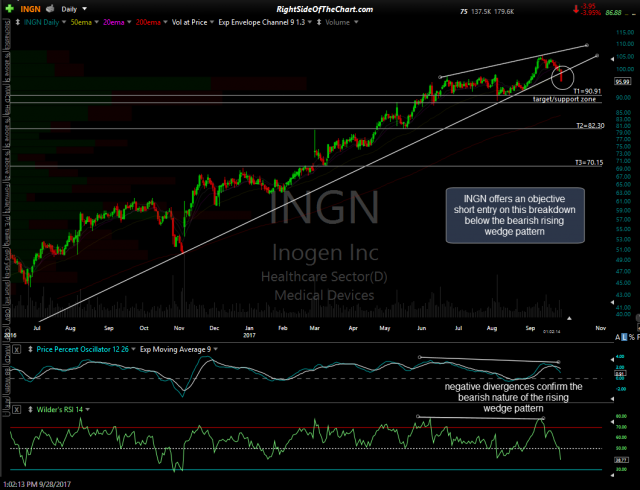640x490 pixels.
Task: Close the Price Percent Oscillator subgraph
Action: point(16,350)
